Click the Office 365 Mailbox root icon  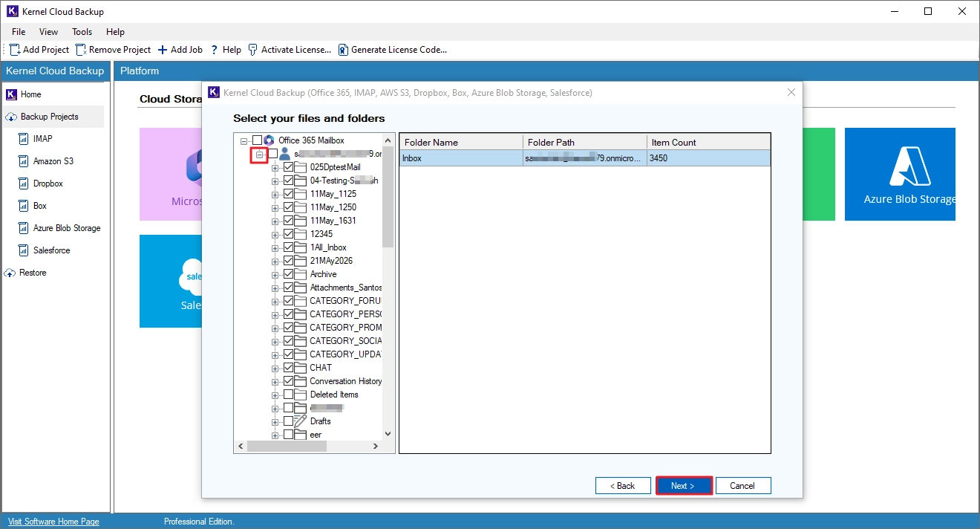(269, 140)
